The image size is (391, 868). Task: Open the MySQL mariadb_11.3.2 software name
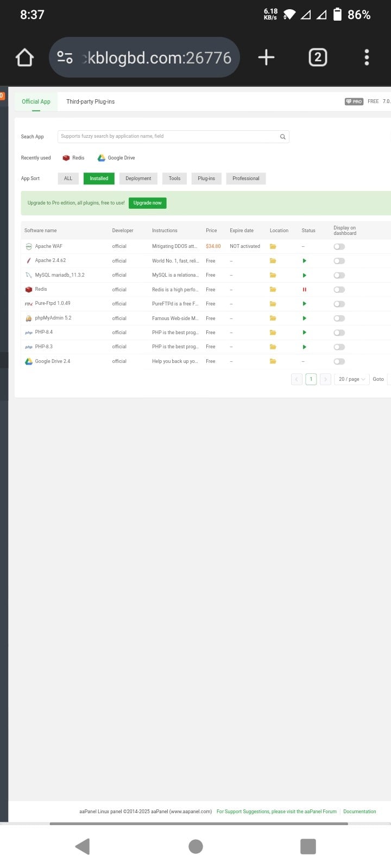click(x=60, y=275)
